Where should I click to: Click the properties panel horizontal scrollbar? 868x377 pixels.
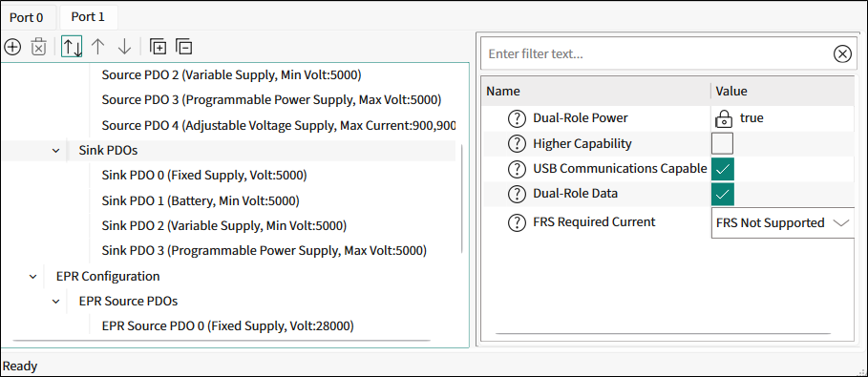(x=663, y=334)
